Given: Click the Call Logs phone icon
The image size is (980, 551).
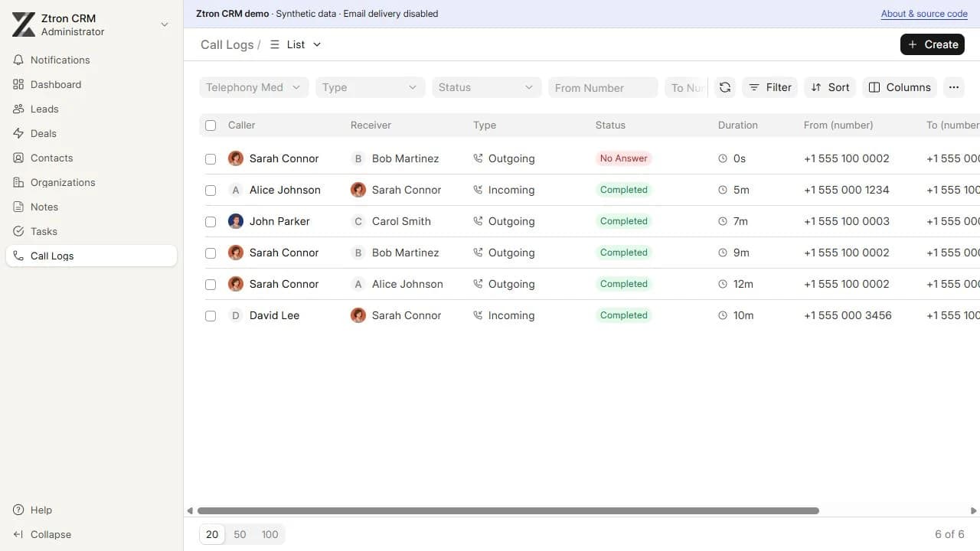Looking at the screenshot, I should coord(18,256).
